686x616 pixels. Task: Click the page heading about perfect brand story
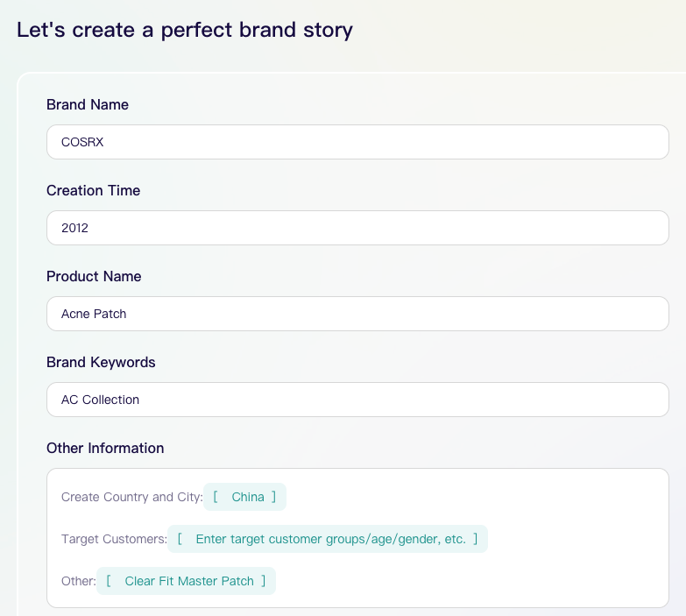point(185,30)
